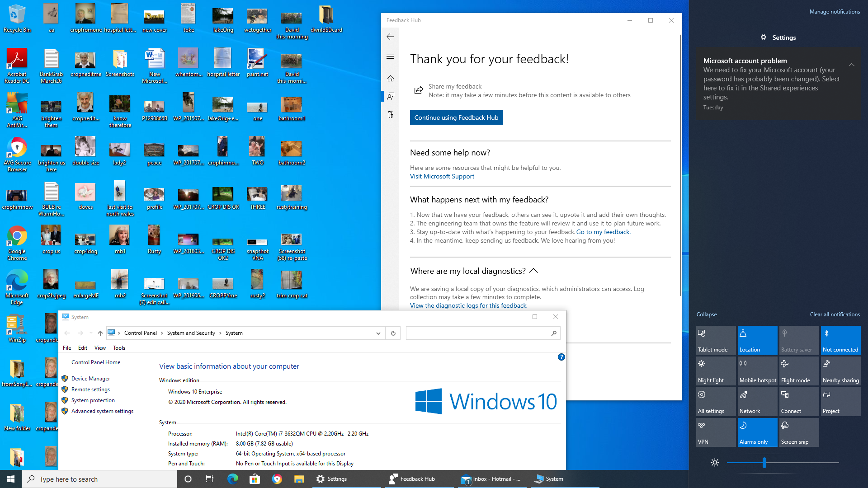This screenshot has height=488, width=868.
Task: Select AVG AntiVirus desktop icon
Action: pyautogui.click(x=17, y=110)
